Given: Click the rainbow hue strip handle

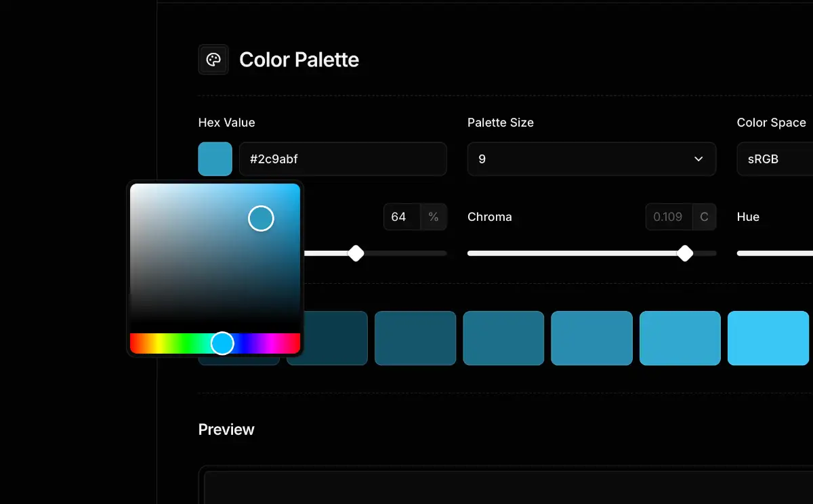Looking at the screenshot, I should 222,343.
